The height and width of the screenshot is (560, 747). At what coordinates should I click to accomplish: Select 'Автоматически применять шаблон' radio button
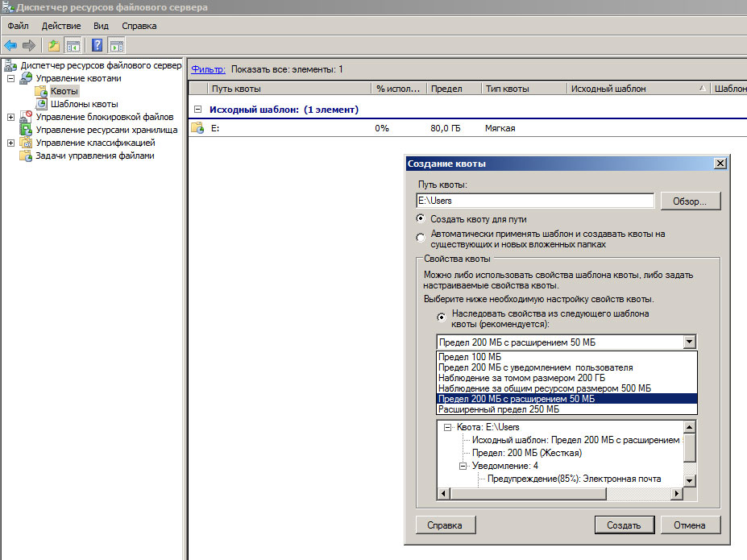[421, 238]
